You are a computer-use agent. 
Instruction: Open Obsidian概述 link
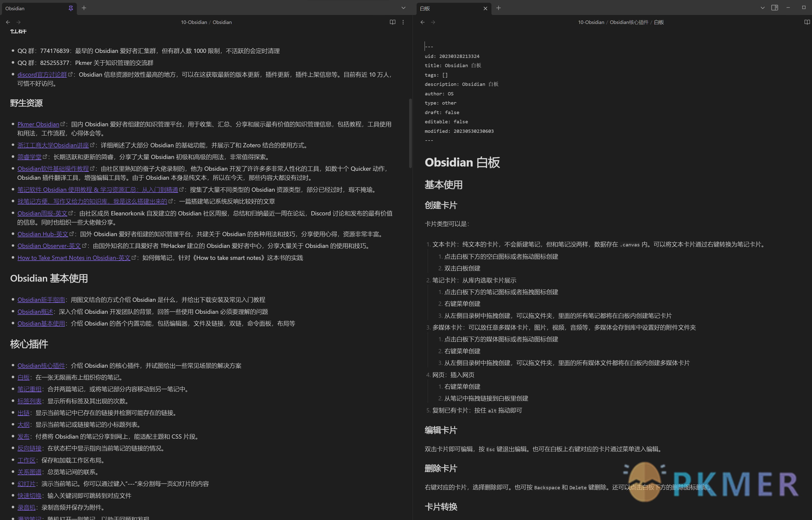pyautogui.click(x=35, y=312)
